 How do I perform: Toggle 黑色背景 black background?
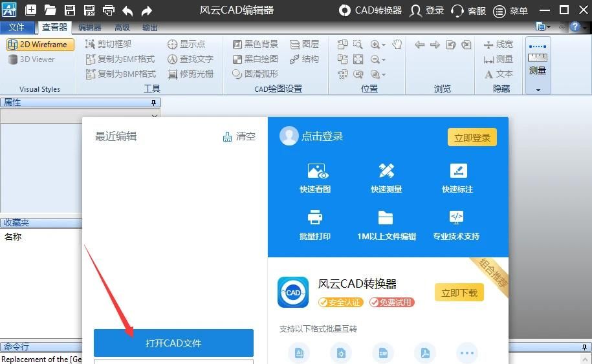255,44
